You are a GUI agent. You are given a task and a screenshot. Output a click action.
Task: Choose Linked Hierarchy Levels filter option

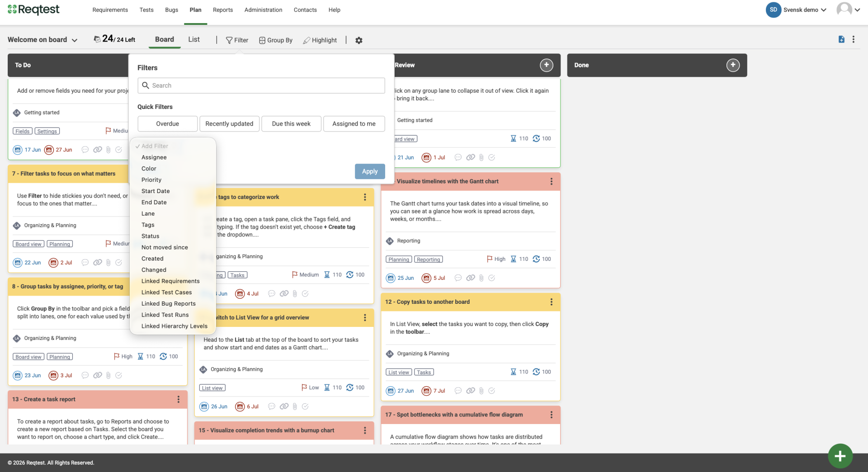click(x=174, y=326)
